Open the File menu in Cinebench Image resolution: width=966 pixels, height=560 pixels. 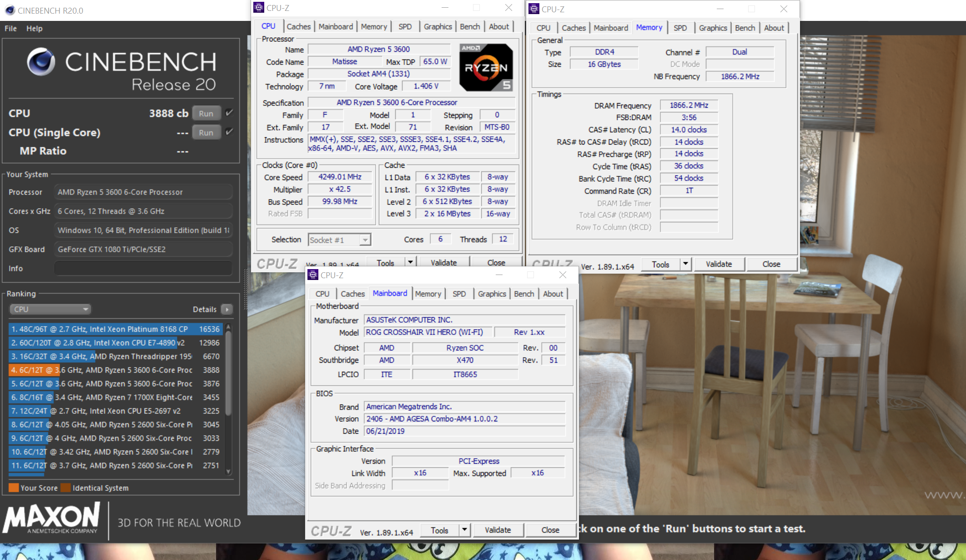(10, 28)
